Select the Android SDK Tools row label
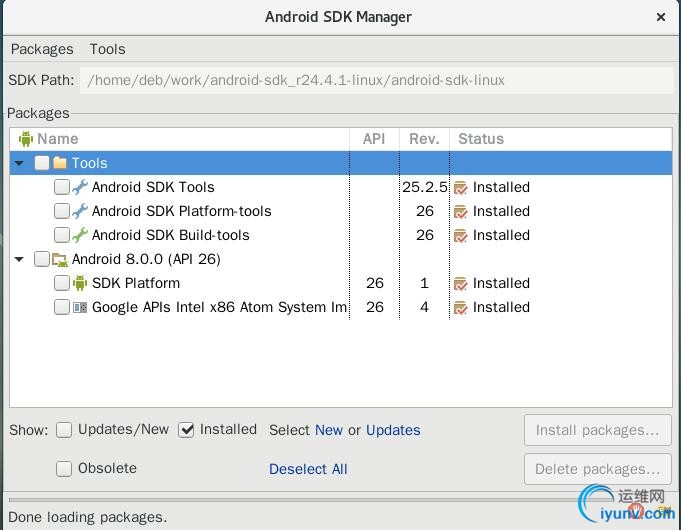The height and width of the screenshot is (530, 681). pyautogui.click(x=153, y=187)
